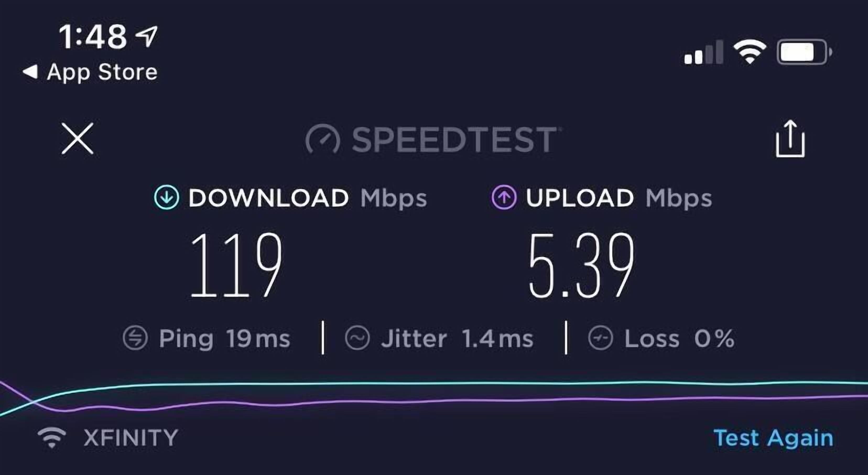The height and width of the screenshot is (475, 868).
Task: Tap the Jitter wave icon
Action: click(357, 338)
